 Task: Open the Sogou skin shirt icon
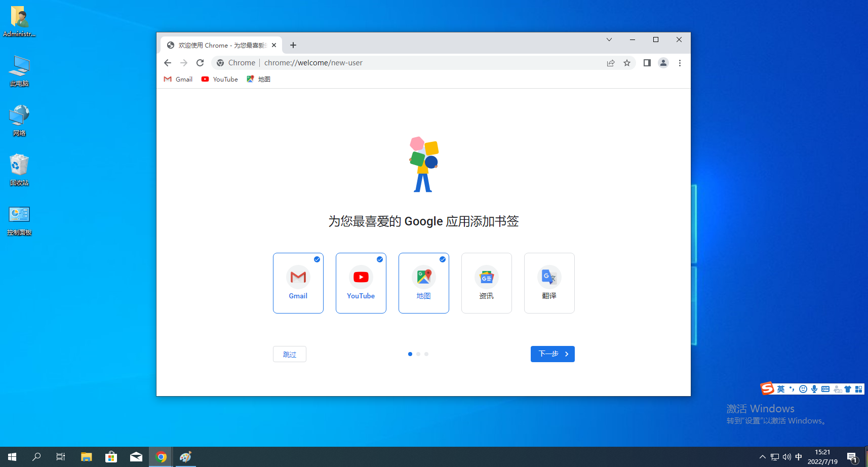pyautogui.click(x=848, y=389)
